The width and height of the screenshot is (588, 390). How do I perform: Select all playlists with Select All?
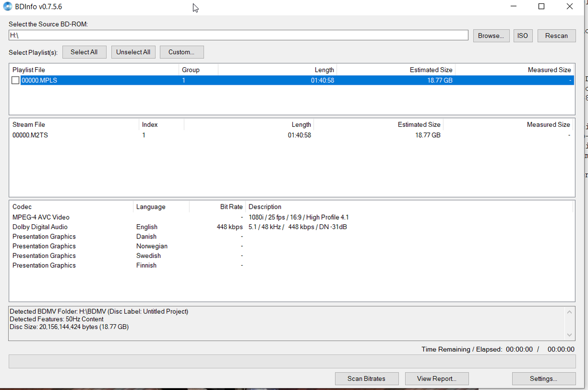point(84,52)
